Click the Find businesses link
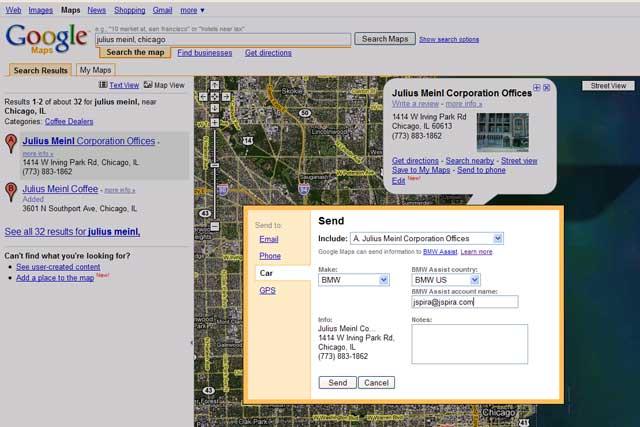Image resolution: width=640 pixels, height=427 pixels. click(x=204, y=53)
